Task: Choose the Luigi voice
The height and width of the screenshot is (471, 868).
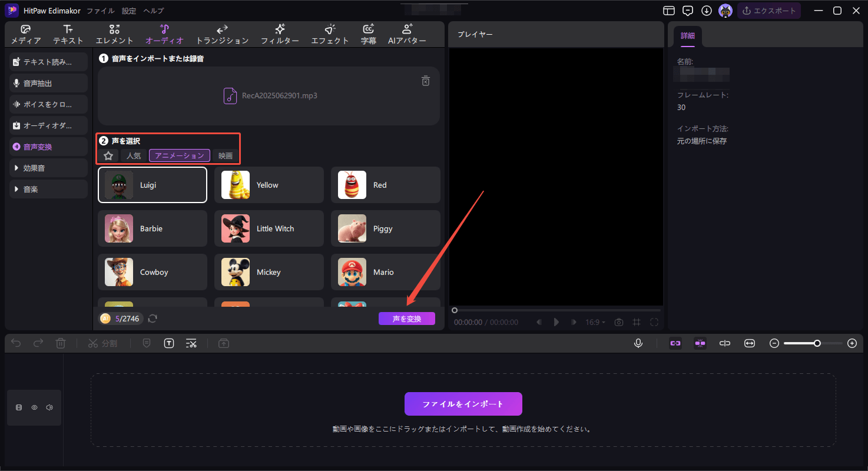Action: [x=153, y=185]
